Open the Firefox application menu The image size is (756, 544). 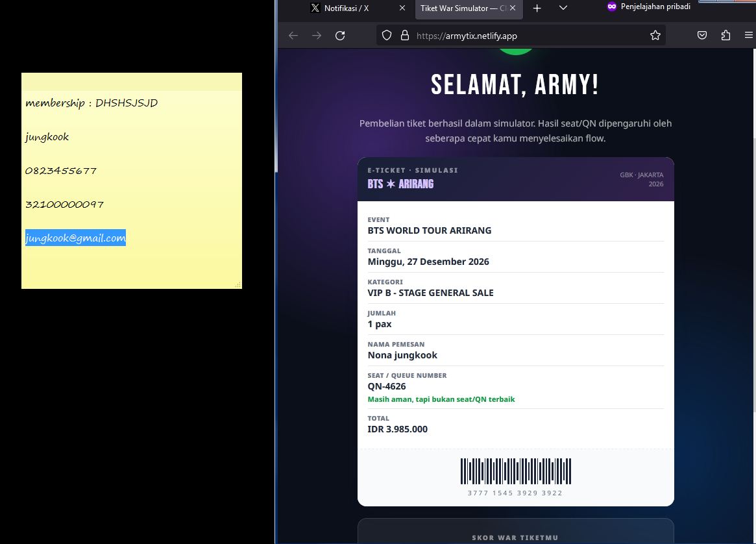pyautogui.click(x=748, y=35)
